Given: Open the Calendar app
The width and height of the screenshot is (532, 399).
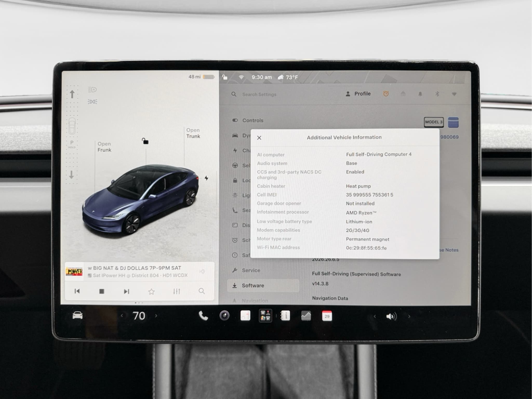Looking at the screenshot, I should coord(327,316).
